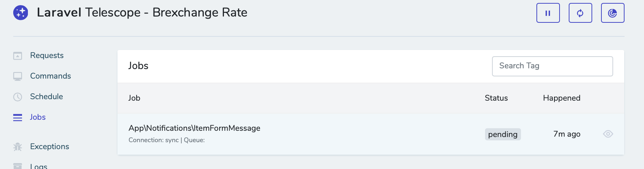Click the pending status badge
Image resolution: width=644 pixels, height=169 pixels.
tap(503, 134)
